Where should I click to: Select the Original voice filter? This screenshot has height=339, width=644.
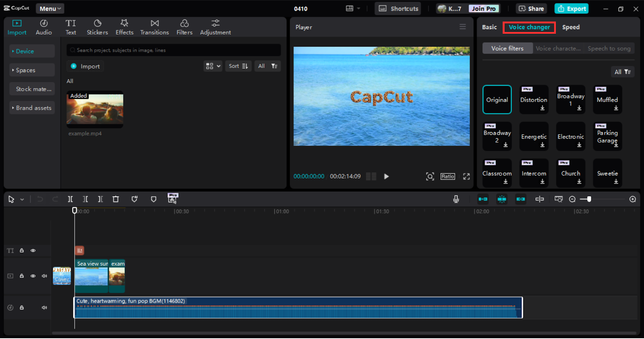[497, 99]
